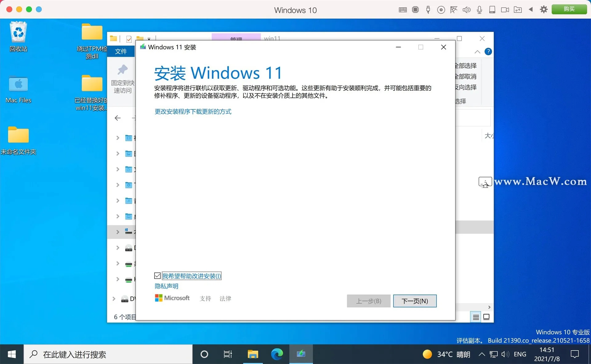
Task: Open the 文件 menu in File Explorer
Action: (121, 51)
